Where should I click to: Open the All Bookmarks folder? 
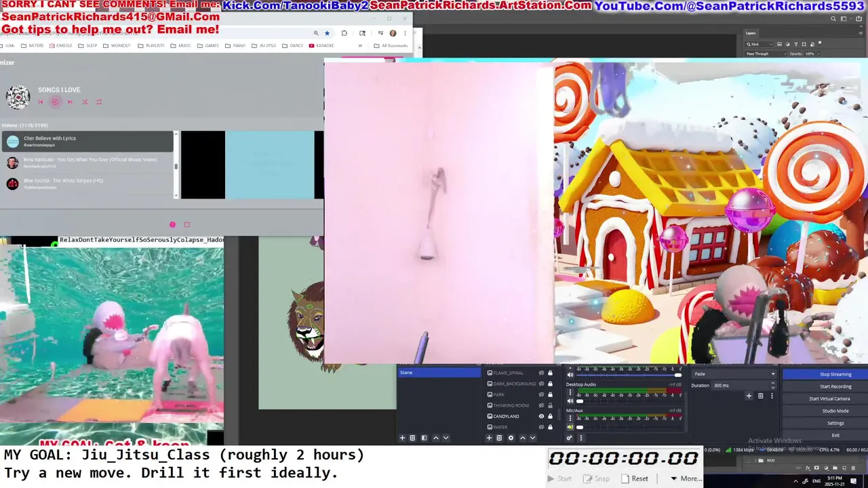point(391,45)
